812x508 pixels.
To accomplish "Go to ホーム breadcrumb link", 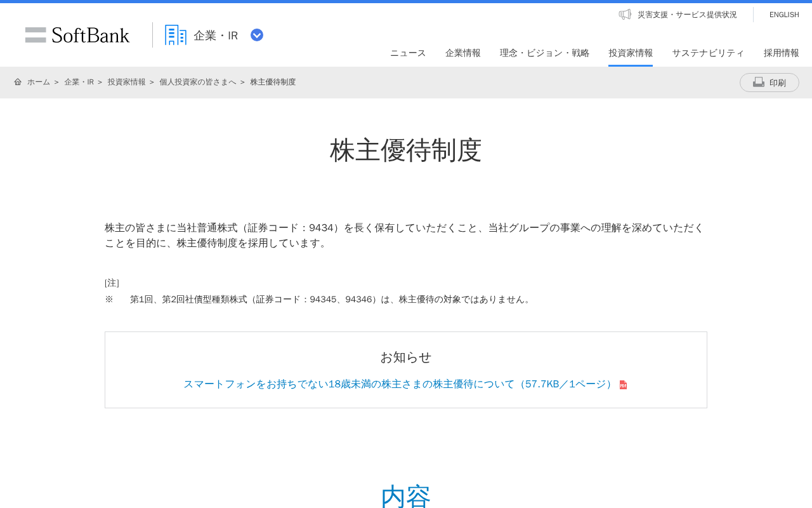I will [x=39, y=82].
